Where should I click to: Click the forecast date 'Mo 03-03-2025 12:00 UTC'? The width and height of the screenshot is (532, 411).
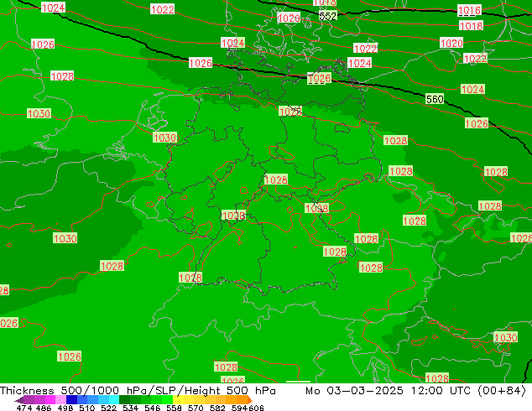point(389,390)
